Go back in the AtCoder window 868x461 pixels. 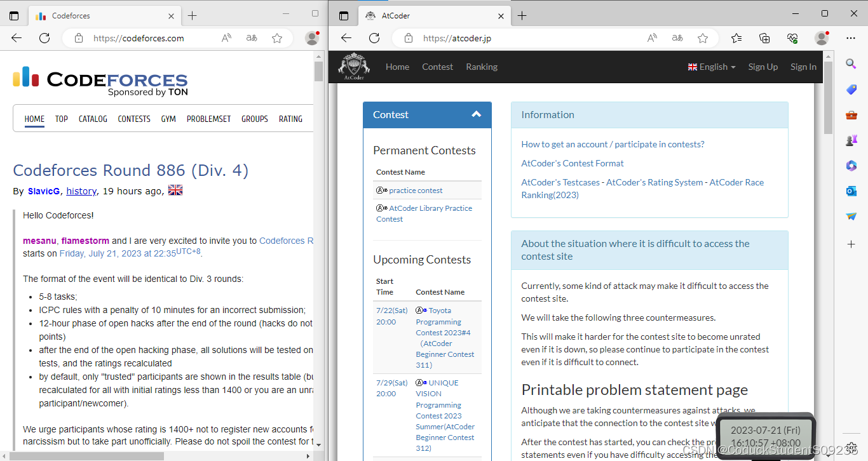coord(346,38)
